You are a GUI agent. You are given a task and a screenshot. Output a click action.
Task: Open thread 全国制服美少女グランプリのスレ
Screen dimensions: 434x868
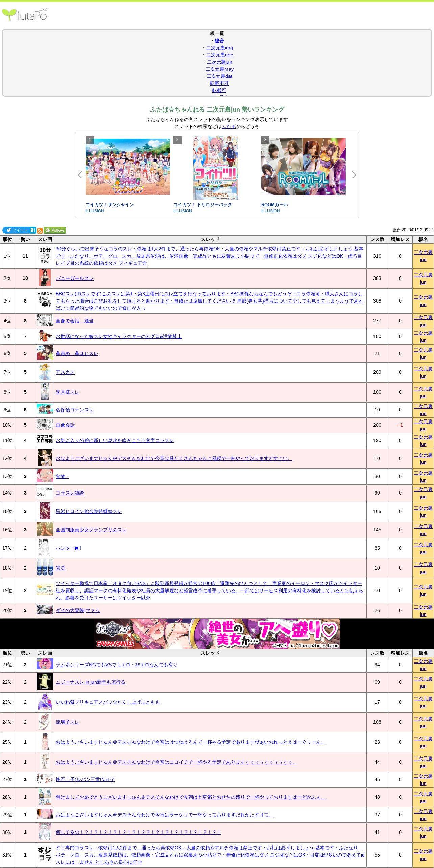click(91, 530)
